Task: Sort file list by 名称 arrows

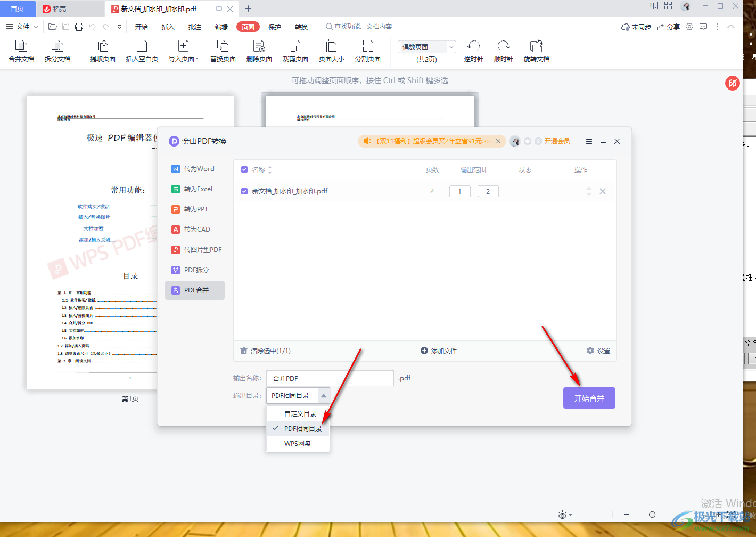Action: click(x=270, y=169)
